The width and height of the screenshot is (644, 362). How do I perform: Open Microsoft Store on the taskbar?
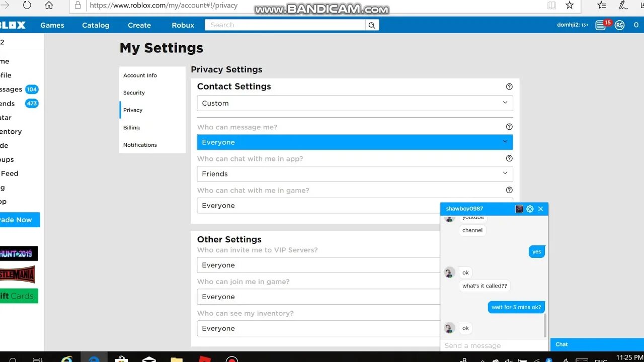tap(121, 358)
